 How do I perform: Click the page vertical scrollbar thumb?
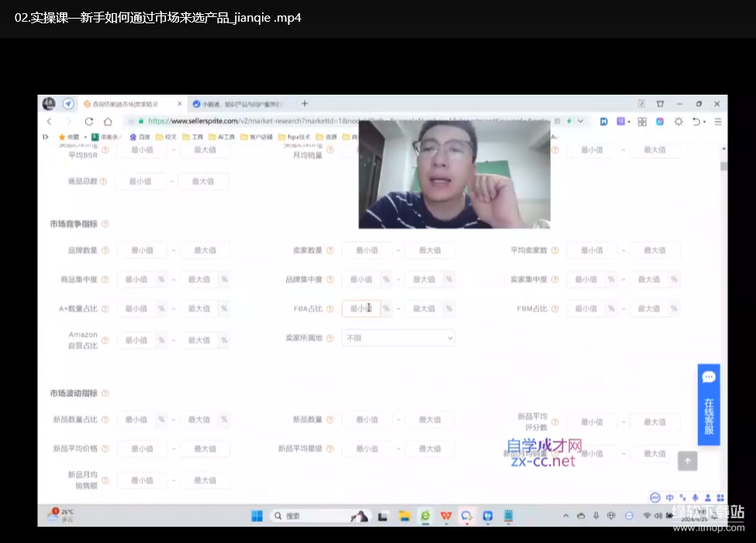pos(723,166)
